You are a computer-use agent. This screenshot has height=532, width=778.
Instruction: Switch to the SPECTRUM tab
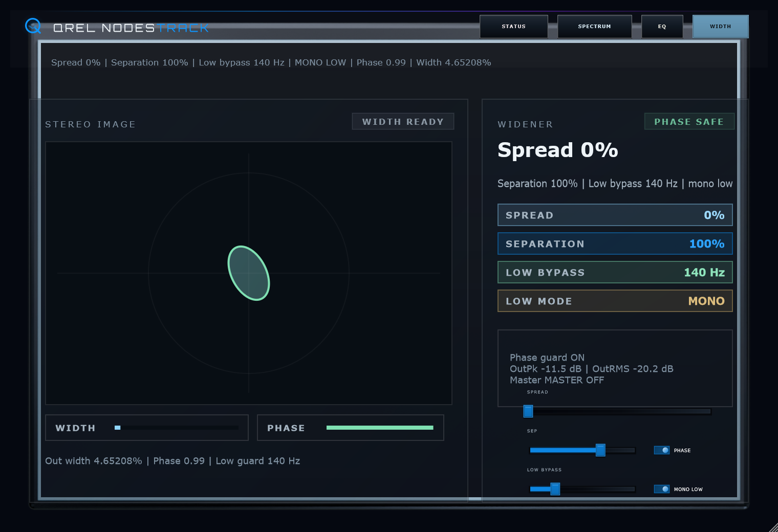pyautogui.click(x=595, y=27)
